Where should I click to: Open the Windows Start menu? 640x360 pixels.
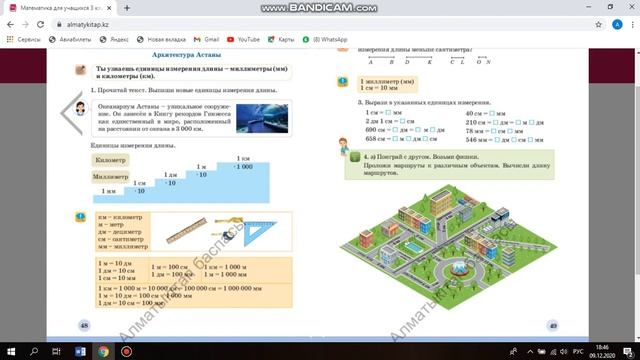coord(11,351)
